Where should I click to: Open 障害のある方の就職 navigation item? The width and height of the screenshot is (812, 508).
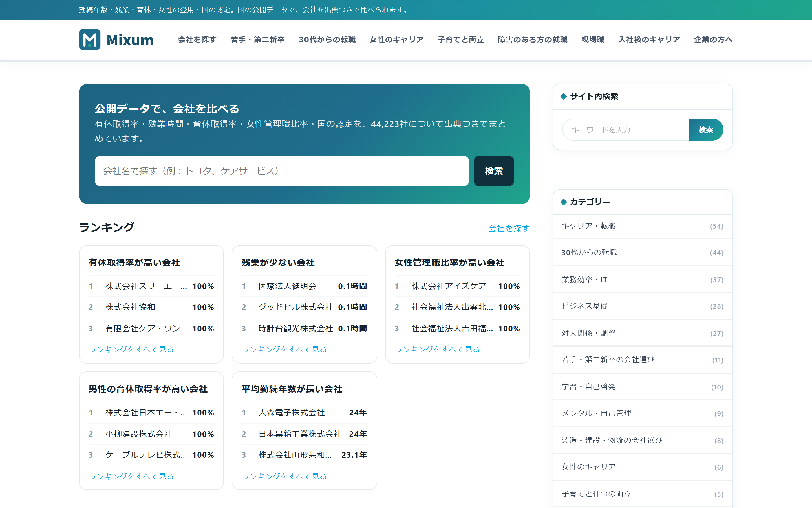533,40
